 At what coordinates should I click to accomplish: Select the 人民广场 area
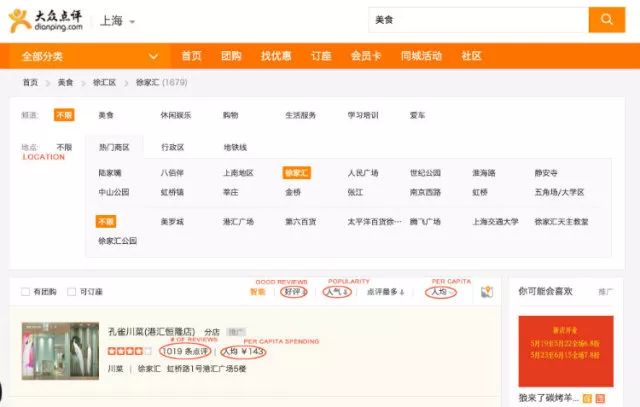pos(363,173)
